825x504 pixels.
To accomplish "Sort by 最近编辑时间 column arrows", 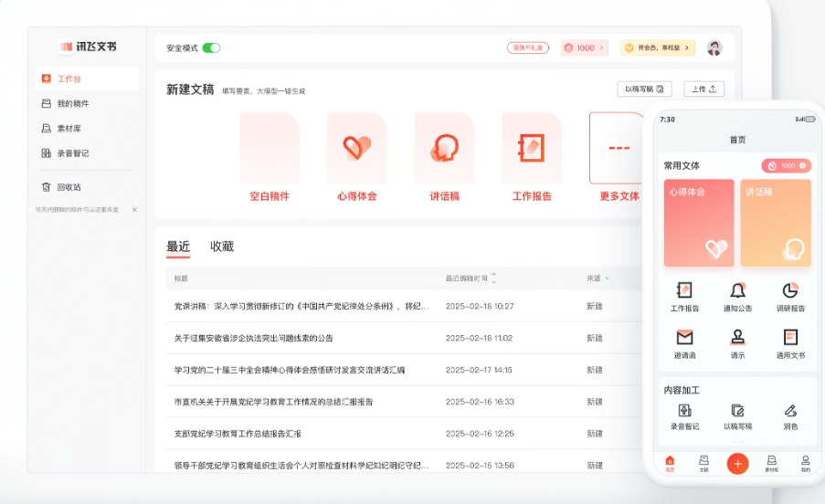I will coord(493,278).
